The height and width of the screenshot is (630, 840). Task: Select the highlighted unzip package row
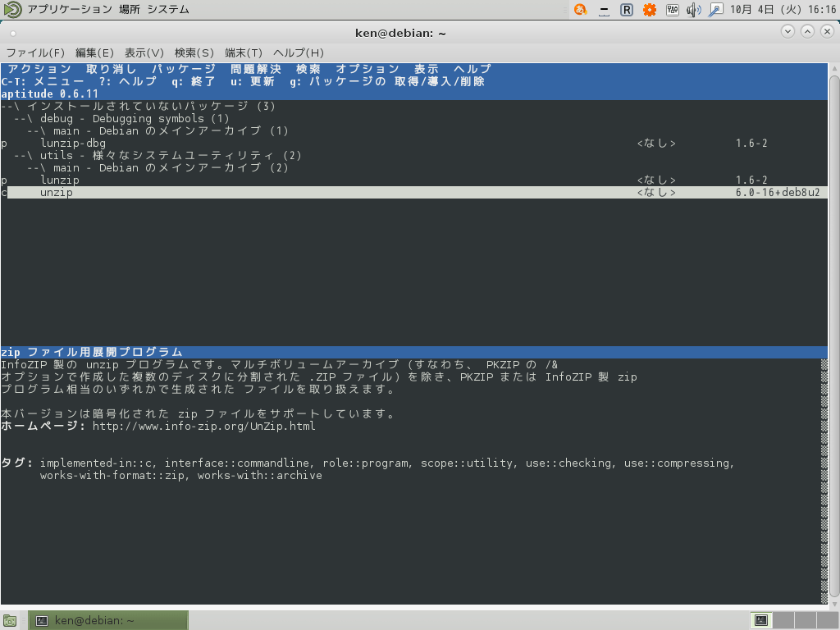pyautogui.click(x=413, y=192)
